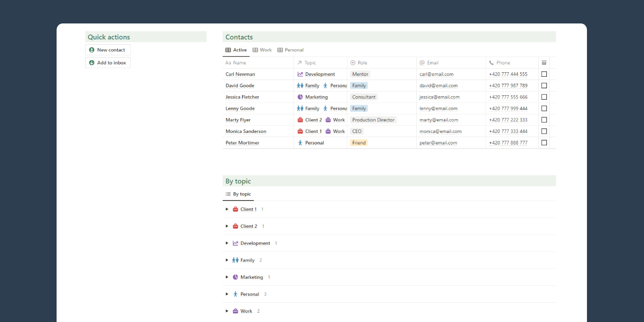Tick the archive checkbox for Lenny Goode
This screenshot has width=644, height=322.
point(544,109)
